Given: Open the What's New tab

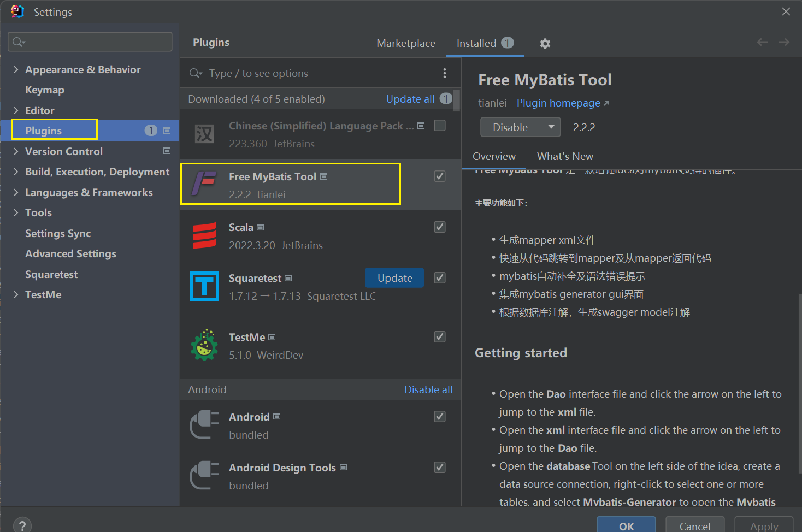Looking at the screenshot, I should [x=565, y=156].
